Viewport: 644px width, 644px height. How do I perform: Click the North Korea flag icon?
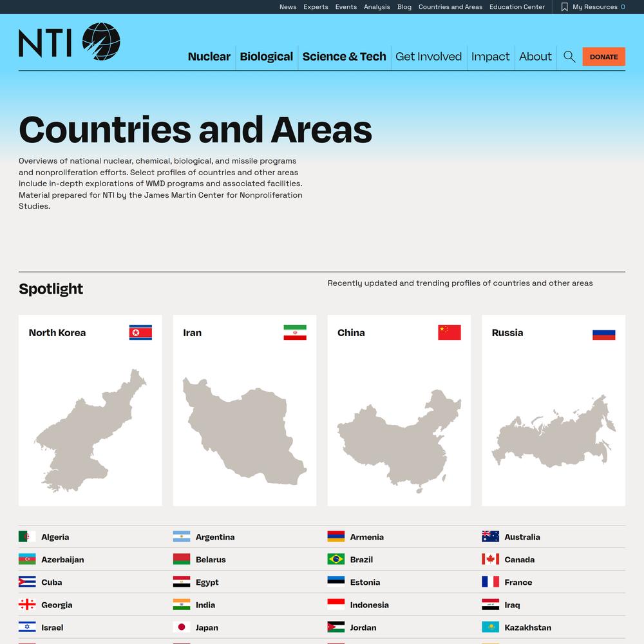pos(140,333)
